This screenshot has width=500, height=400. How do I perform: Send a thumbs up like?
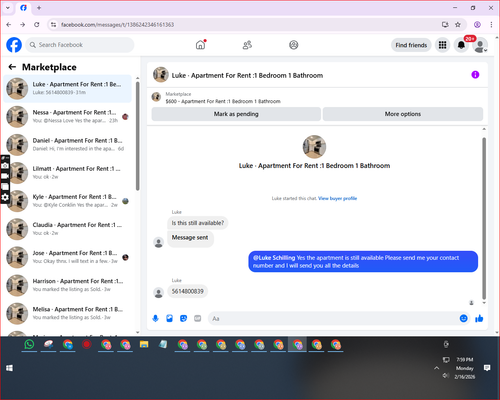tap(479, 318)
